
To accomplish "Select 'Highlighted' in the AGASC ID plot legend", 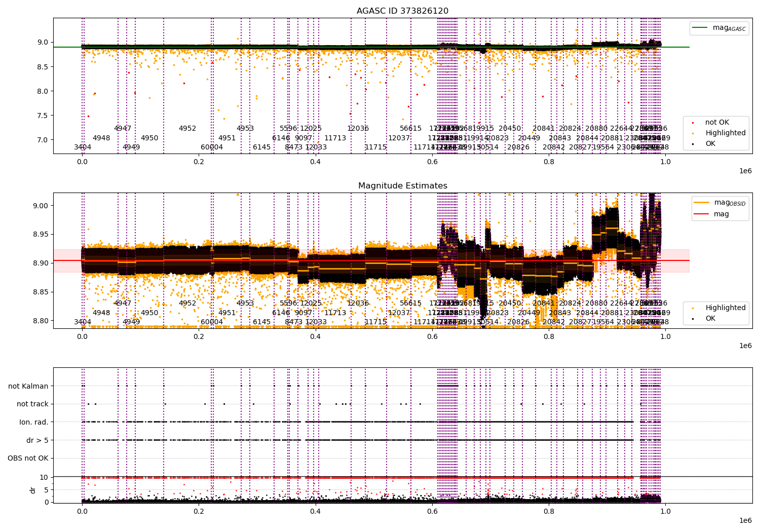I will coord(726,133).
